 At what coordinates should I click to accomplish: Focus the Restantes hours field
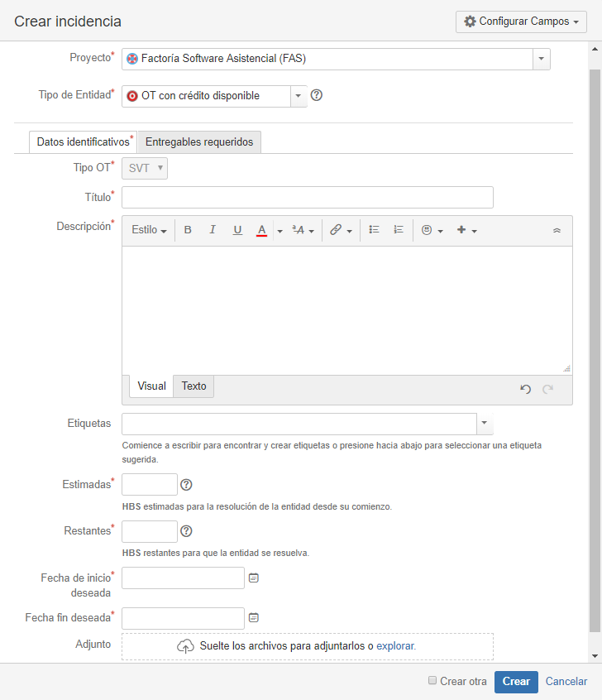pyautogui.click(x=150, y=531)
